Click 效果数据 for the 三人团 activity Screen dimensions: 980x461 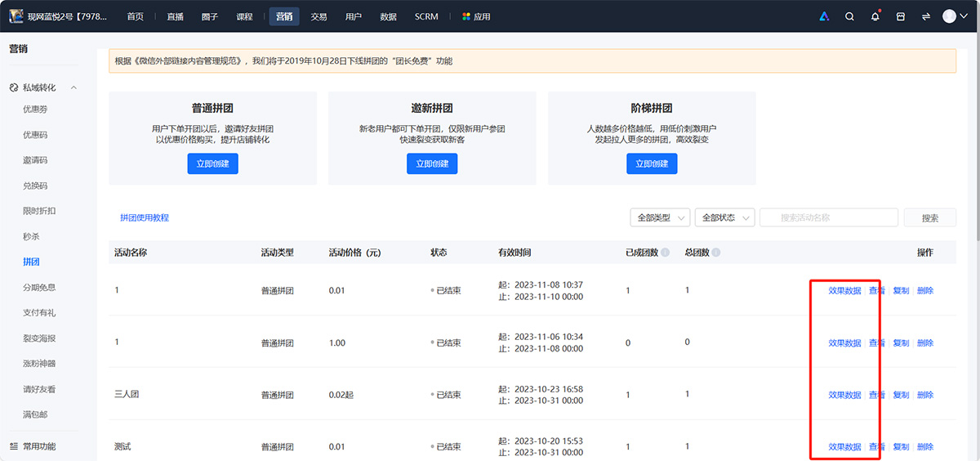(844, 395)
